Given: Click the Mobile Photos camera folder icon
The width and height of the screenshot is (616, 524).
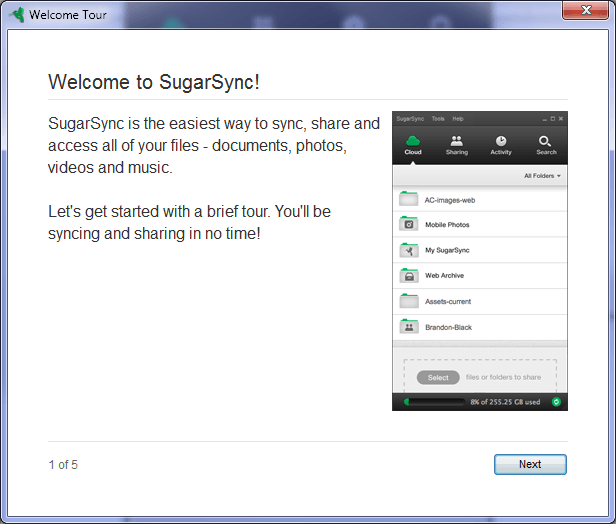Looking at the screenshot, I should 409,224.
